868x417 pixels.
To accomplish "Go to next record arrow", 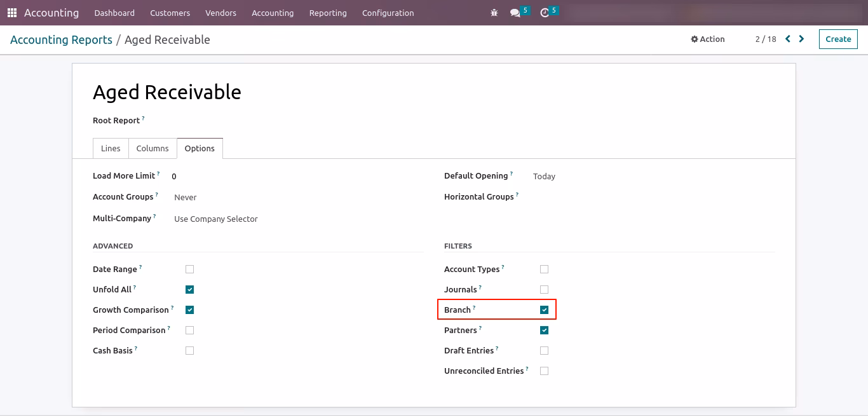I will click(x=802, y=39).
